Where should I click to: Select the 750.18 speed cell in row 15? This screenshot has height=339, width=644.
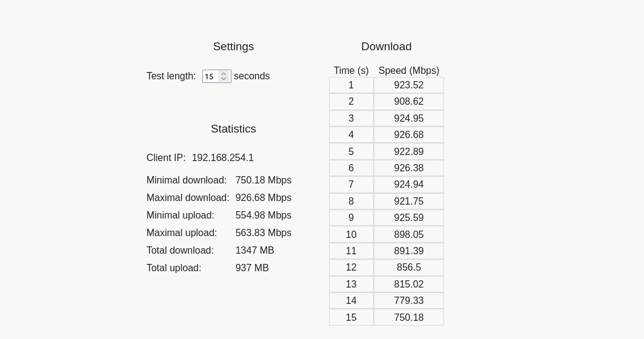(x=409, y=317)
